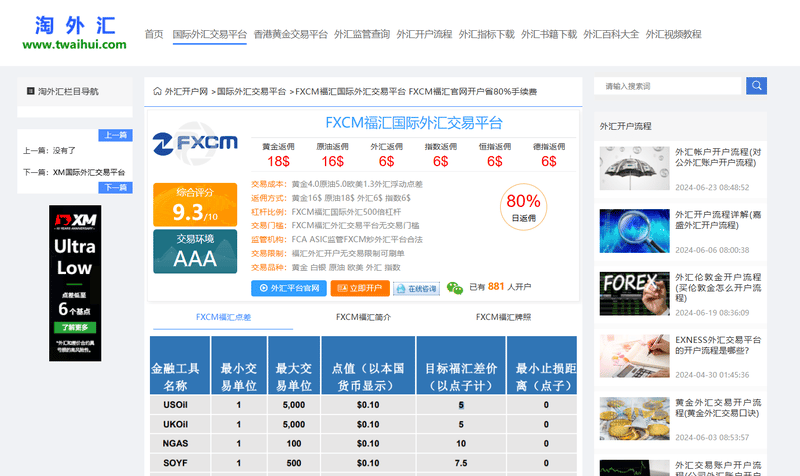
Task: Switch to the FXCM福汇牌照 tab
Action: (503, 317)
